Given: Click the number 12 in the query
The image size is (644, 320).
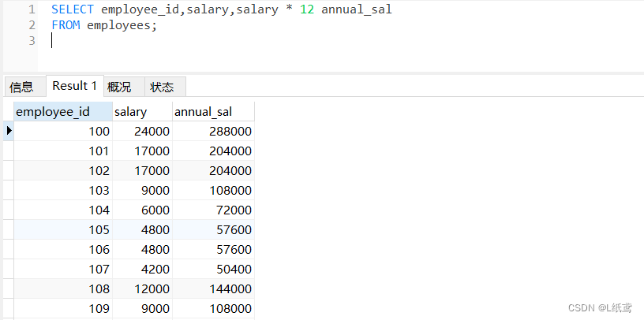Looking at the screenshot, I should [x=307, y=9].
